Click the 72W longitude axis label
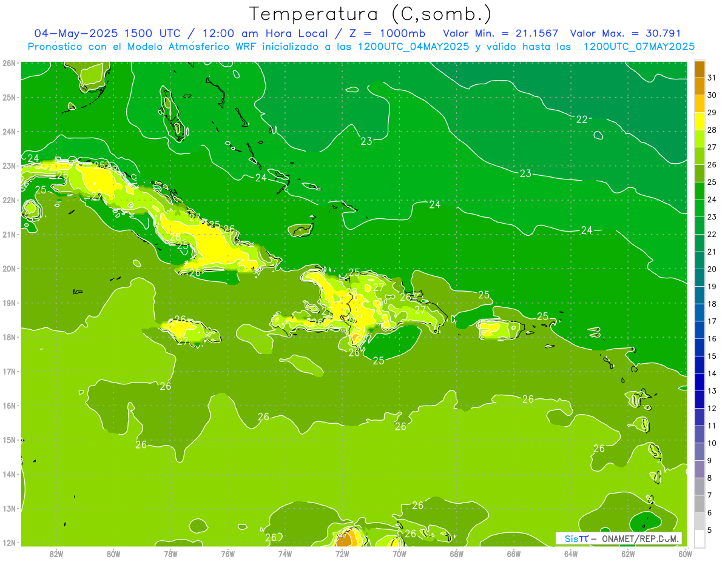The height and width of the screenshot is (562, 728). coord(342,554)
